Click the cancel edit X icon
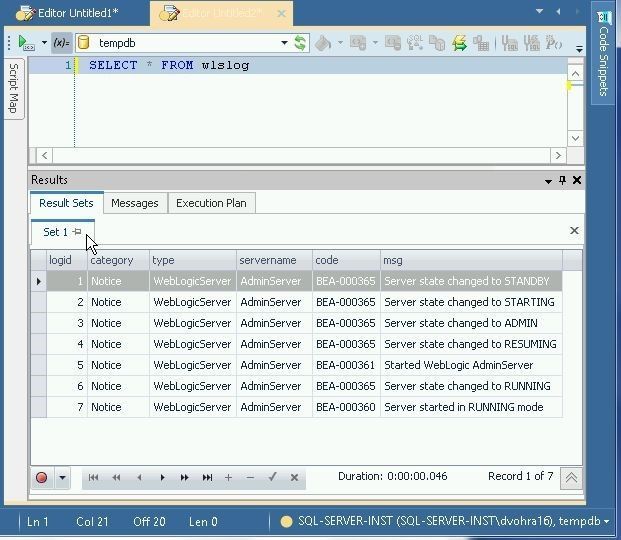The width and height of the screenshot is (621, 540). coord(294,478)
